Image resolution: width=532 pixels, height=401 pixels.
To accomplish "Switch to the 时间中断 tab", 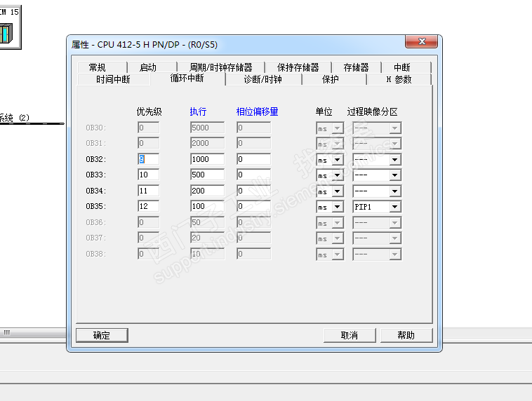I will click(x=113, y=79).
